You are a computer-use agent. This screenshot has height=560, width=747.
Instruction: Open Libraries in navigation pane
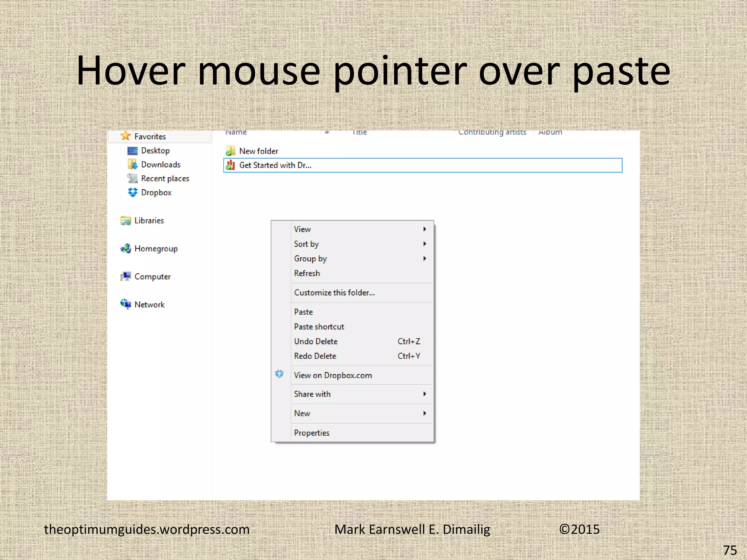149,221
